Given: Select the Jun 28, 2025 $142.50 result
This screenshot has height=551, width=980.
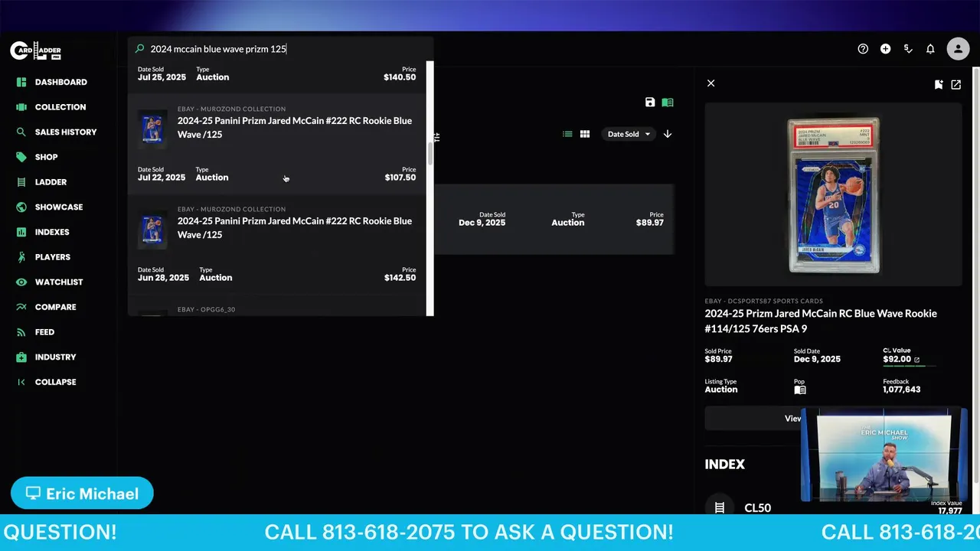Looking at the screenshot, I should [277, 244].
